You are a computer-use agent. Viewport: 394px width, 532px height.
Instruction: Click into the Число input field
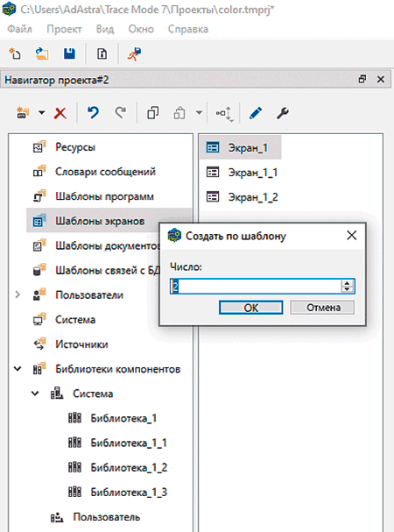(256, 287)
